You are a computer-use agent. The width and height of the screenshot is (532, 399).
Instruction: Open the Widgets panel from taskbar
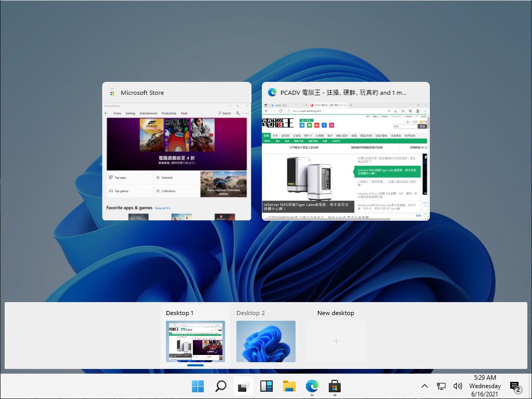(266, 386)
